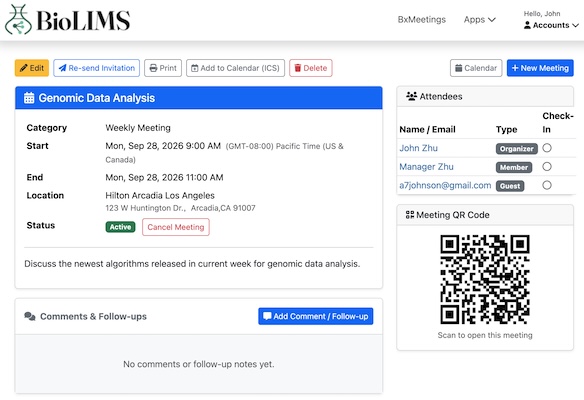Viewport: 584px width, 400px height.
Task: Check in Manager Zhu
Action: [x=547, y=166]
